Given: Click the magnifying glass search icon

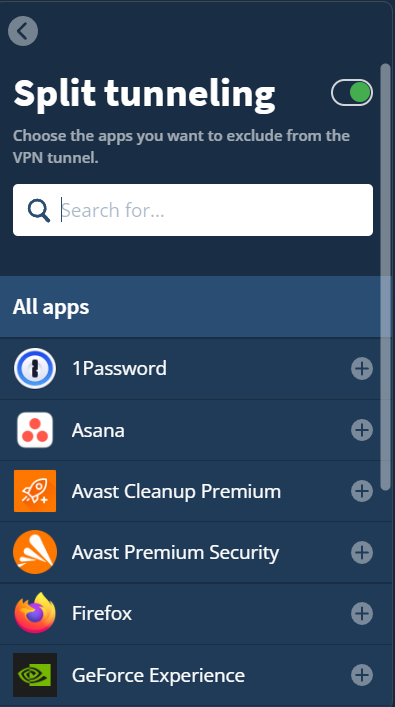Looking at the screenshot, I should (x=39, y=210).
